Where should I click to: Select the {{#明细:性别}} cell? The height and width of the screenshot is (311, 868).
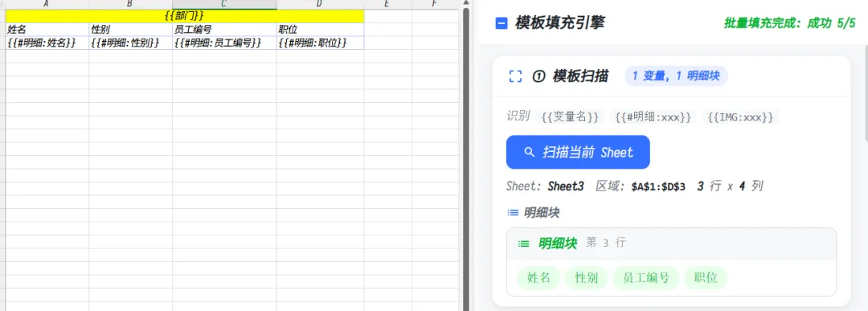pos(131,43)
